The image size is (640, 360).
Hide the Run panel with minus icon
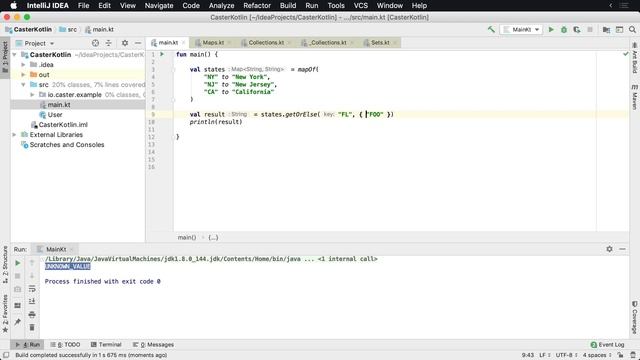pos(622,249)
